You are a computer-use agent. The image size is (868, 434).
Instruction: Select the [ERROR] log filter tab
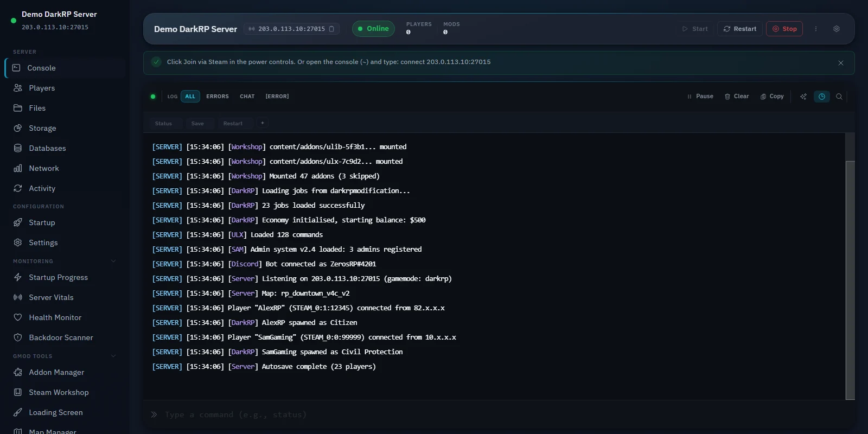277,97
